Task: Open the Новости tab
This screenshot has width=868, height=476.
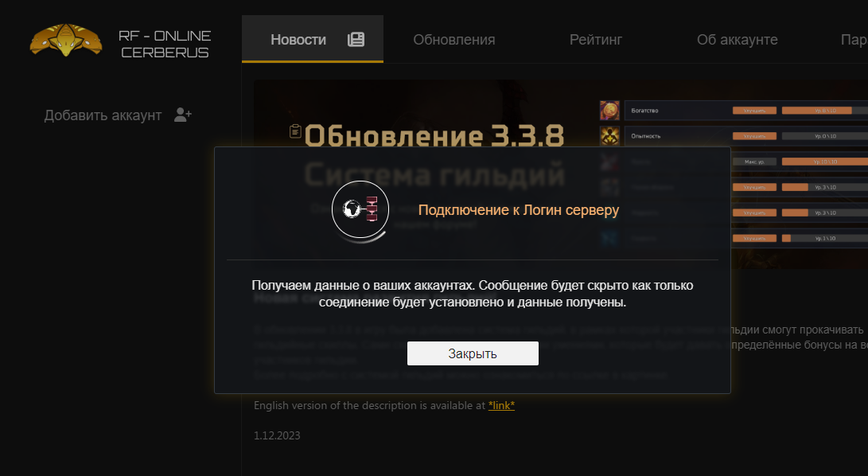Action: pos(313,39)
